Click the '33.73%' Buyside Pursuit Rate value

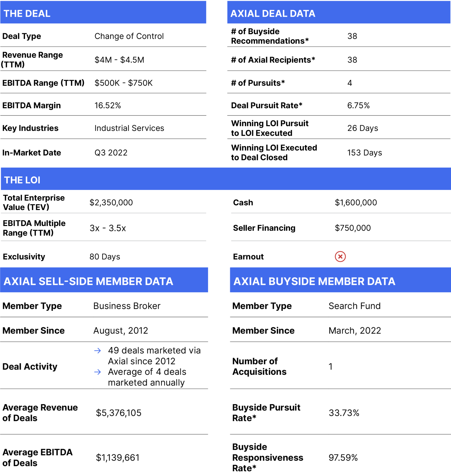tap(344, 413)
